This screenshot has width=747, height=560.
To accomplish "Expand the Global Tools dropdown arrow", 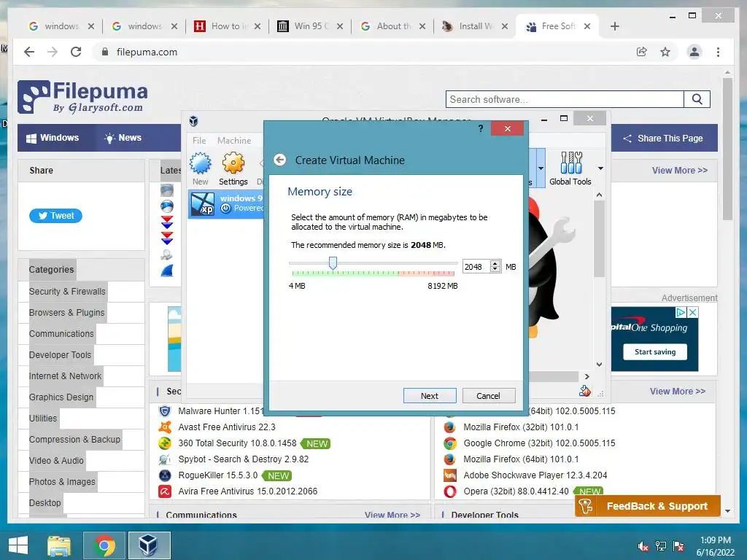I will 601,168.
